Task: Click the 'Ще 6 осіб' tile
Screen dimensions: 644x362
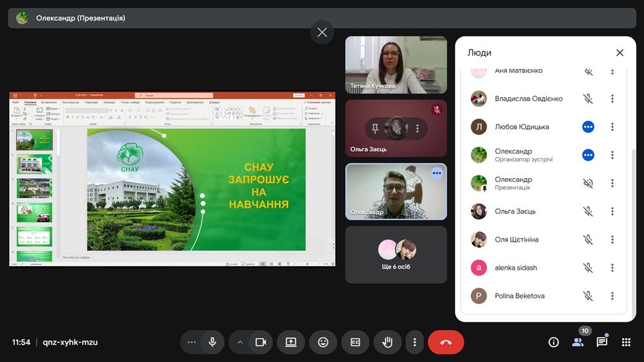Action: pyautogui.click(x=396, y=254)
